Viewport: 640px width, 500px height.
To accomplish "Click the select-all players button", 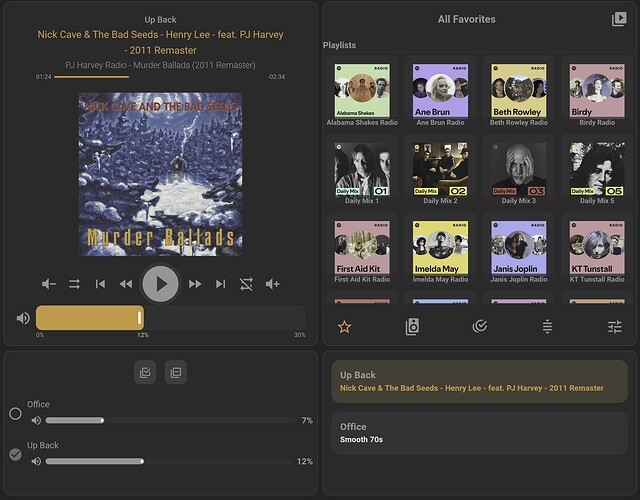I will (145, 372).
